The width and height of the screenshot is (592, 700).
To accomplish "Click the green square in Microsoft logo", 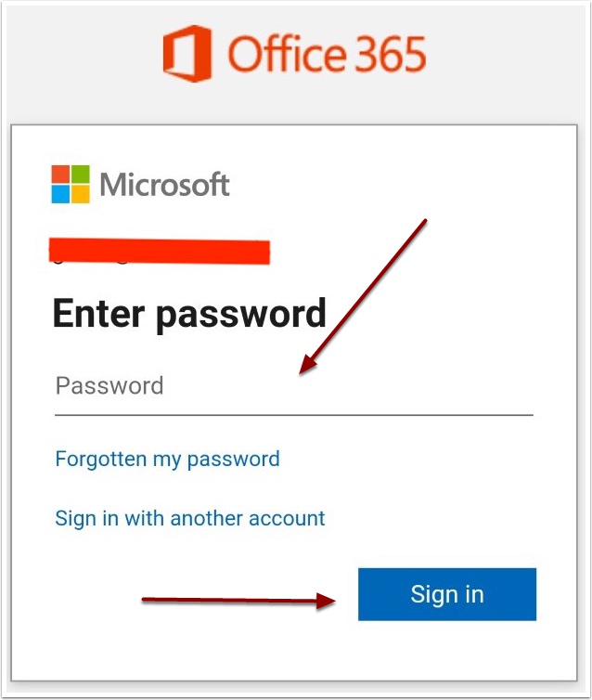I will [x=81, y=175].
